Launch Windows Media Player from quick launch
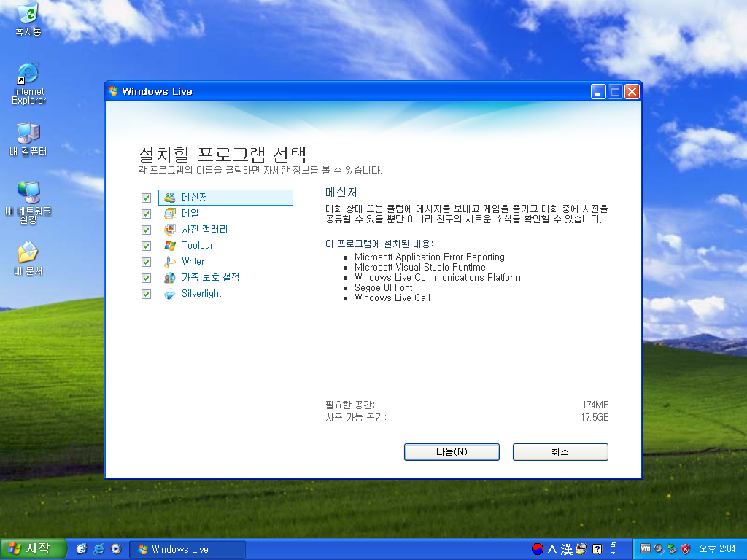Image resolution: width=747 pixels, height=560 pixels. [116, 549]
